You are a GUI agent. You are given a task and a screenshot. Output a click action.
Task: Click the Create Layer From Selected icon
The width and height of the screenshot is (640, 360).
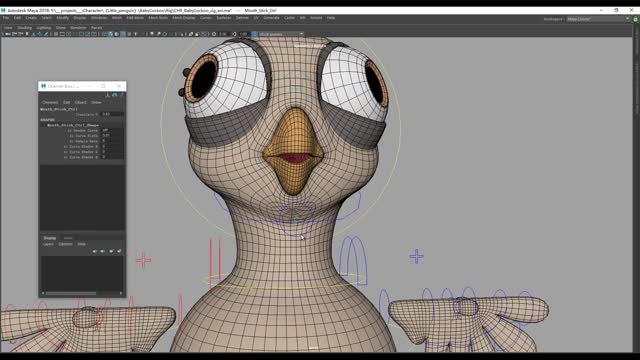119,251
